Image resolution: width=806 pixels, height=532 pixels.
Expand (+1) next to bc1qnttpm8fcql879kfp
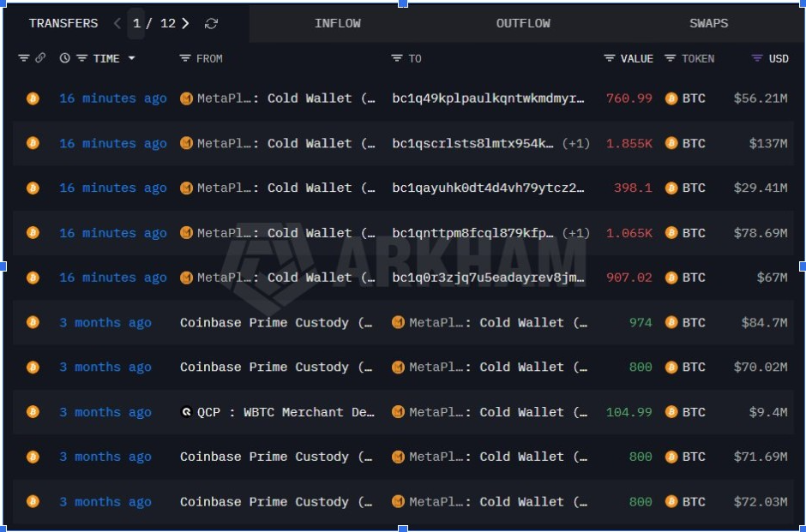575,233
